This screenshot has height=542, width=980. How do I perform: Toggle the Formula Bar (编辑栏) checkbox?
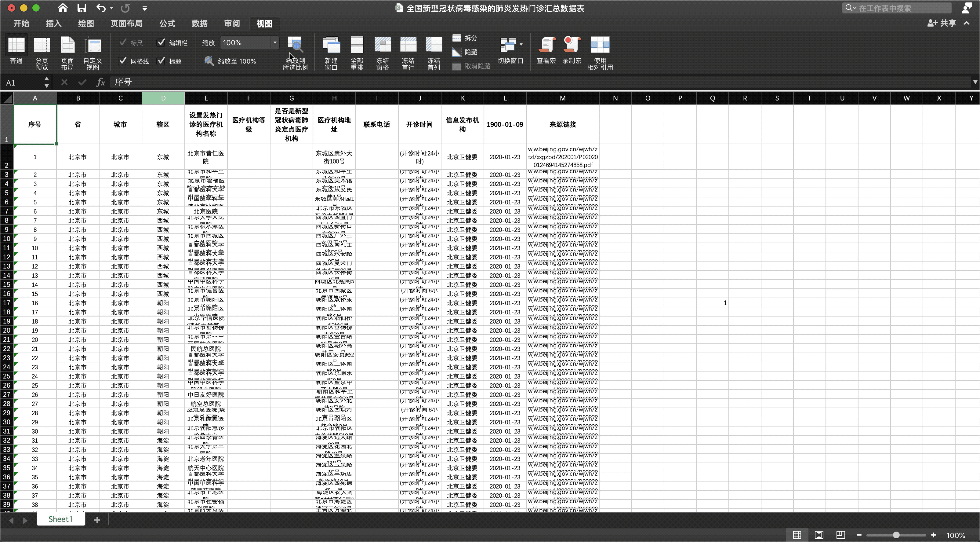point(161,43)
